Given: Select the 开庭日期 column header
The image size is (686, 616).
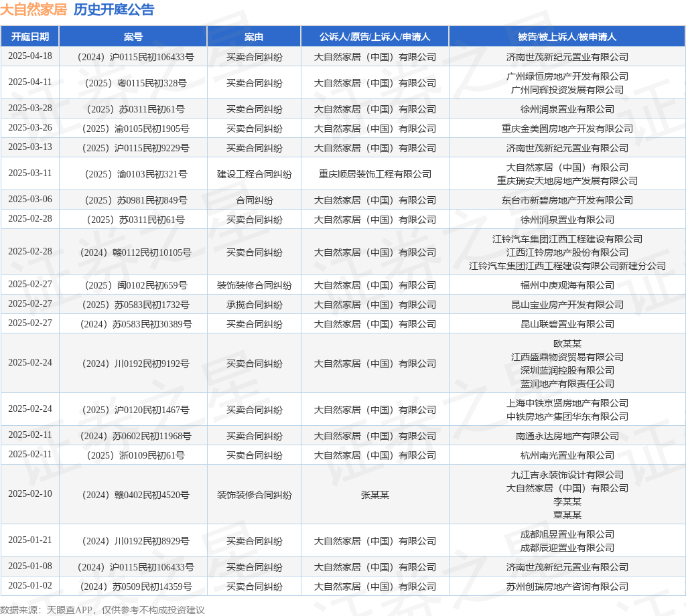Looking at the screenshot, I should 29,37.
